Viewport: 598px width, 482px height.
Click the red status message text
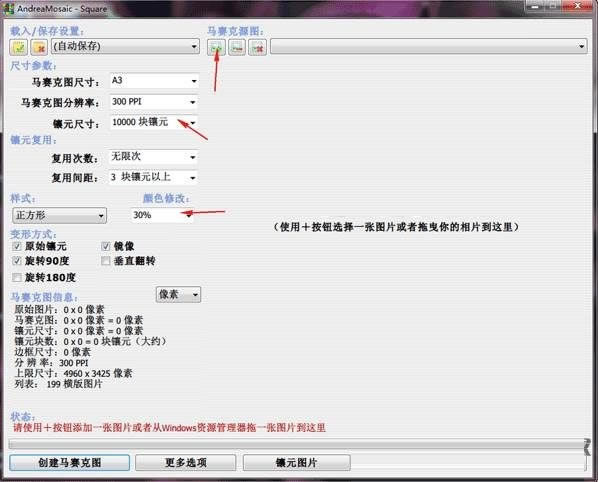[169, 427]
